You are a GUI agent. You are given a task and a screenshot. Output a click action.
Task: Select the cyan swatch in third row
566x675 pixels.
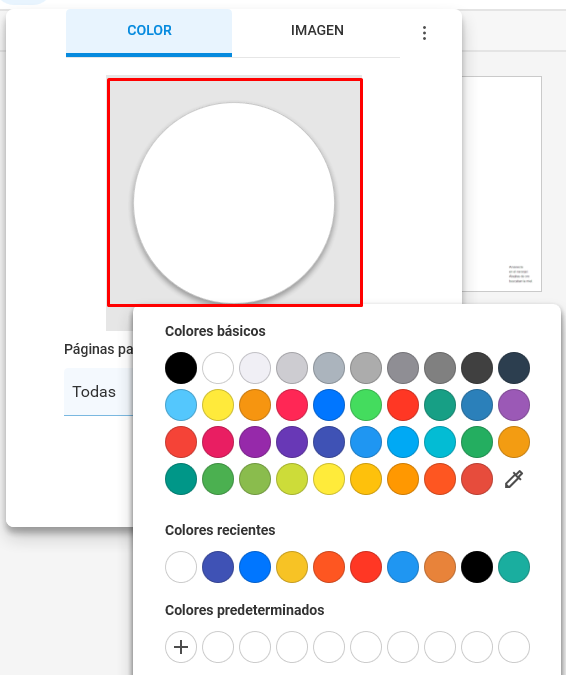440,442
